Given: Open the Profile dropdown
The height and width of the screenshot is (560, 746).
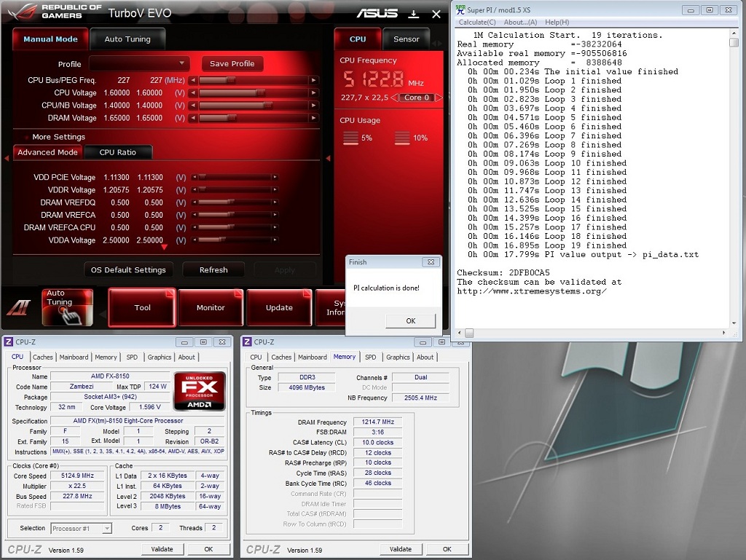Looking at the screenshot, I should click(139, 63).
